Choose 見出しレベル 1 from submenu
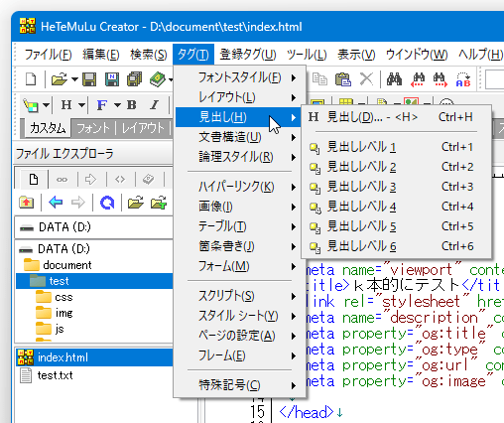 coord(396,147)
